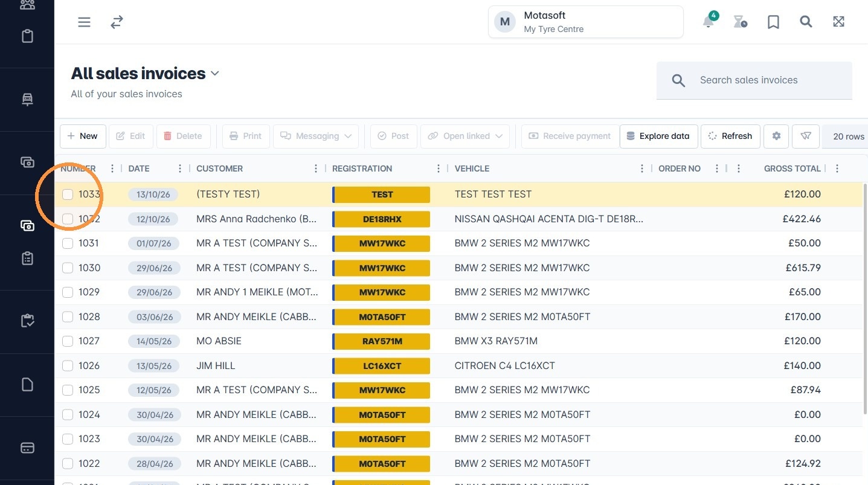The height and width of the screenshot is (485, 868).
Task: Click the 20 rows count button
Action: (845, 137)
